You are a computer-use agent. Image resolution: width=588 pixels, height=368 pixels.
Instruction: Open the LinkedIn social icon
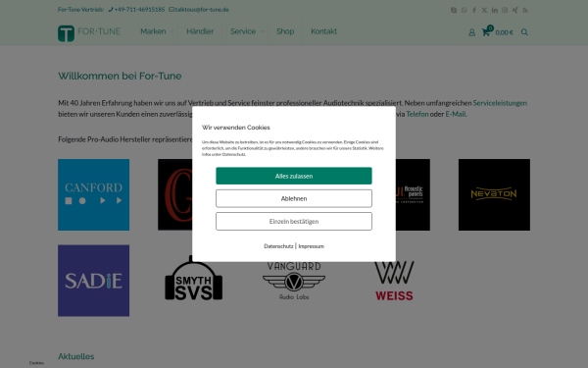(495, 10)
